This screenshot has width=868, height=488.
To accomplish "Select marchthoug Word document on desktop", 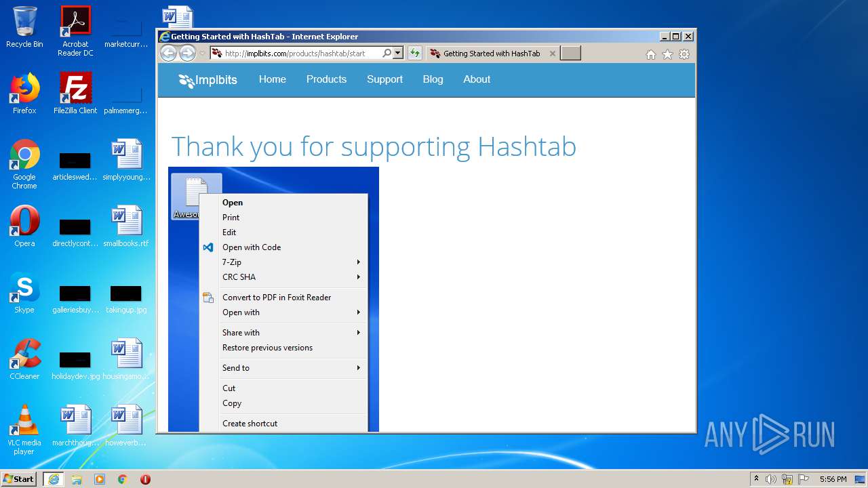I will pos(75,426).
